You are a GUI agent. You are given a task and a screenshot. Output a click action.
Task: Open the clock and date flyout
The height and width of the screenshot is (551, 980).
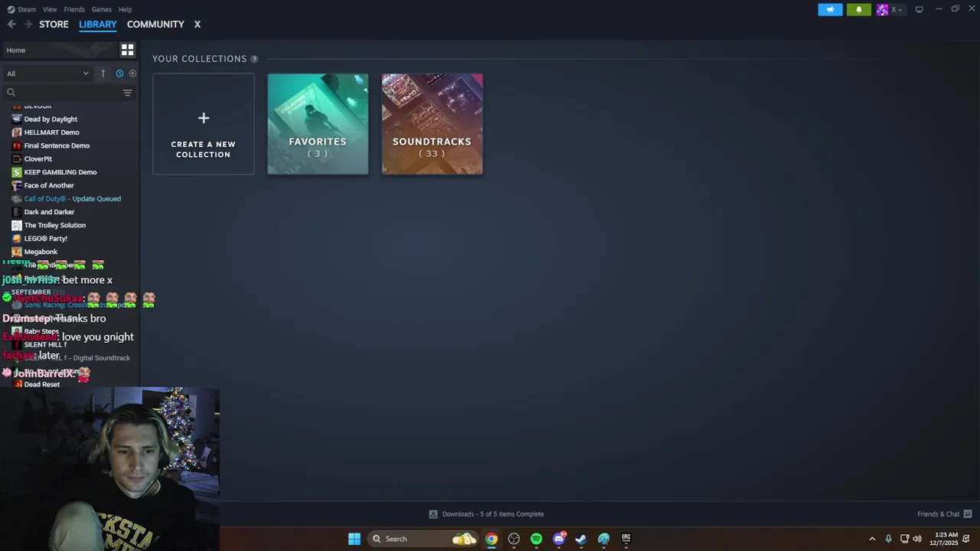pos(944,539)
